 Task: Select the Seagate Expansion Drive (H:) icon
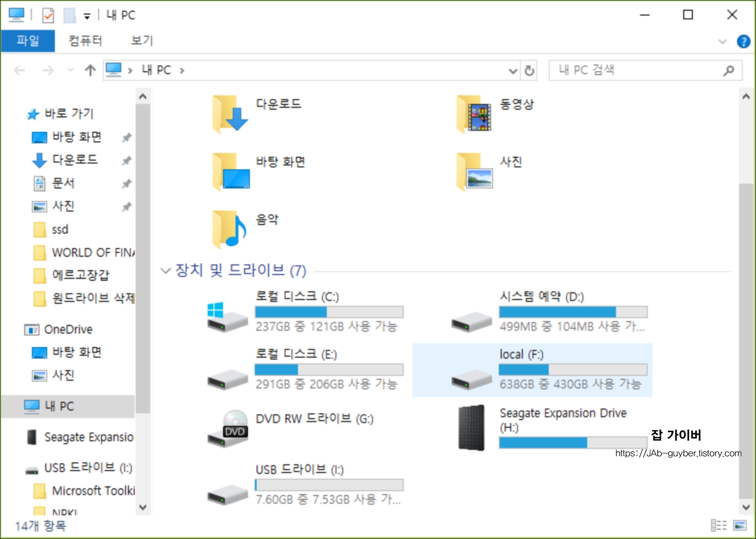point(471,428)
